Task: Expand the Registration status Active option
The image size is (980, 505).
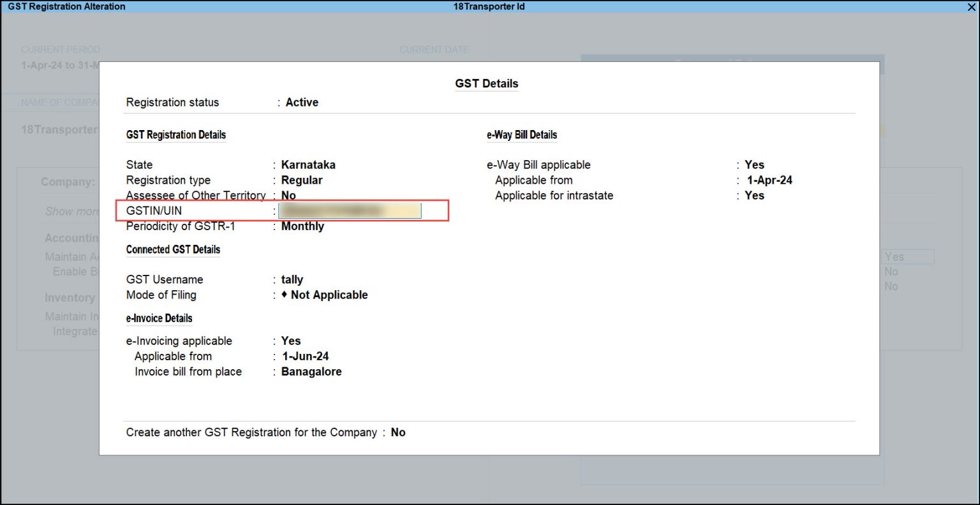Action: tap(302, 102)
